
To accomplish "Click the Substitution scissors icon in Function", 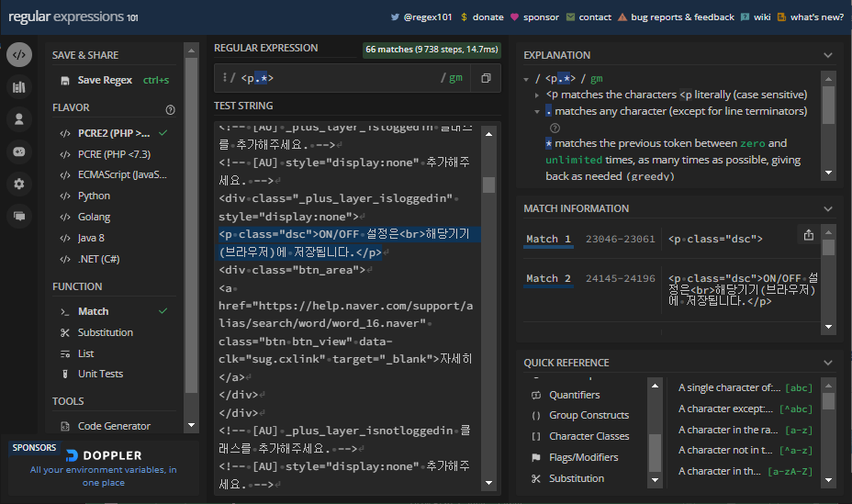I will pos(65,332).
